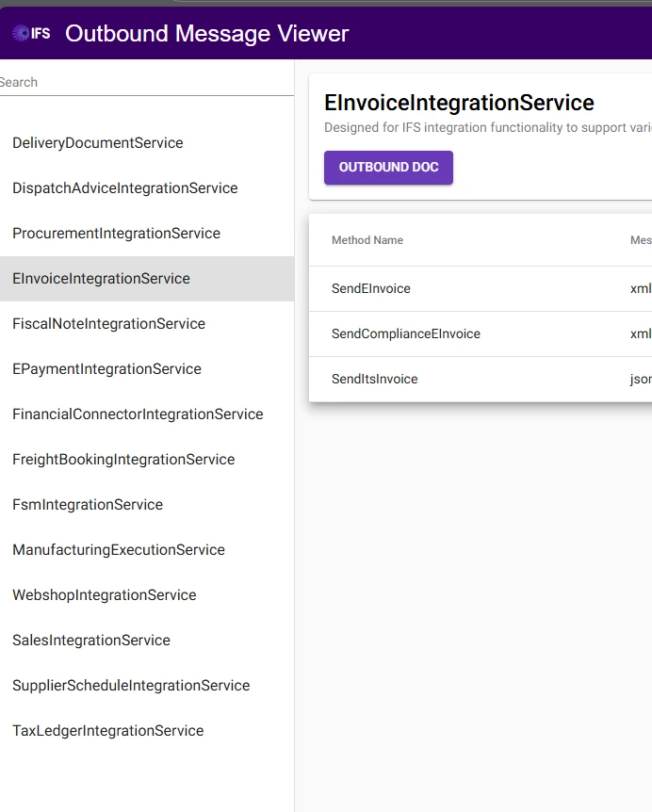Focus the Search input field
This screenshot has height=812, width=652.
(147, 82)
